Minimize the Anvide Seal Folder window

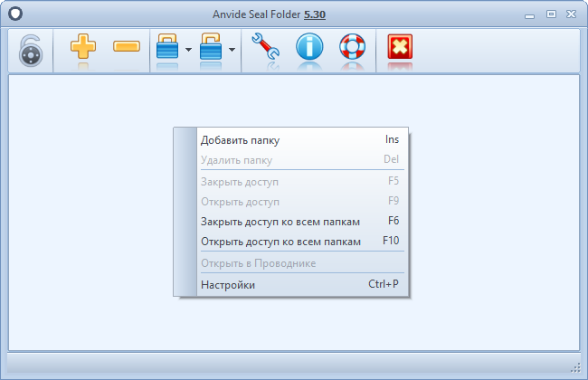click(x=529, y=15)
